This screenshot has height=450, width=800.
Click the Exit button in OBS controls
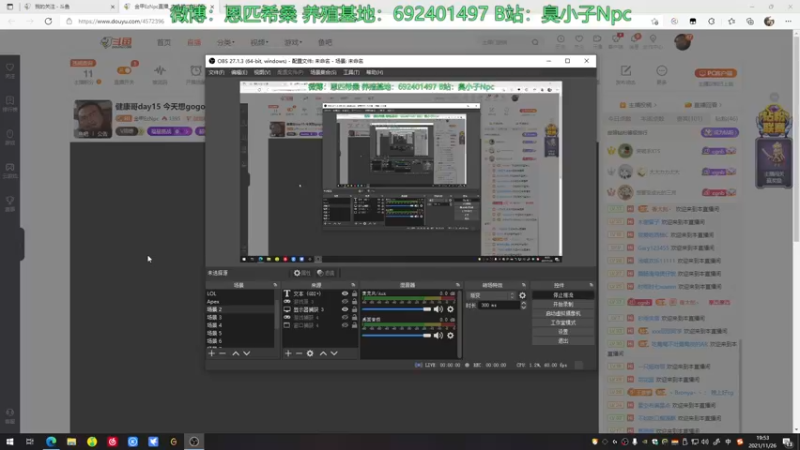[563, 341]
